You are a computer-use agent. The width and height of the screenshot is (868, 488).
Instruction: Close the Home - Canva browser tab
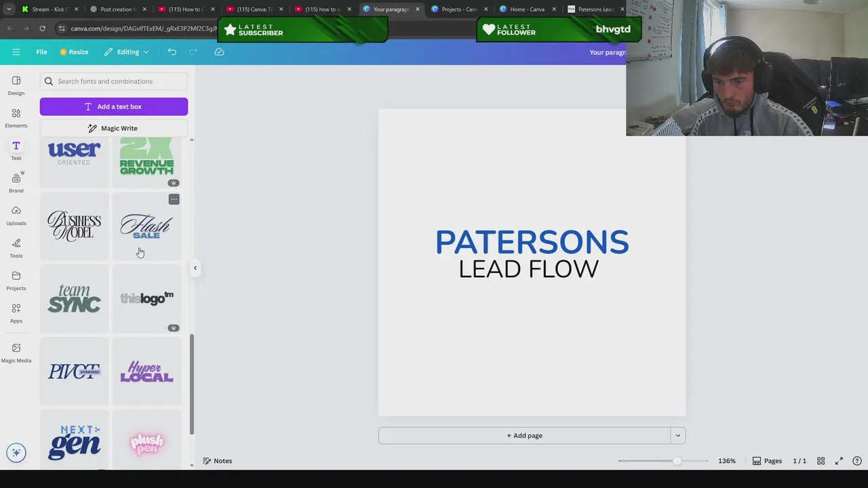pyautogui.click(x=554, y=9)
